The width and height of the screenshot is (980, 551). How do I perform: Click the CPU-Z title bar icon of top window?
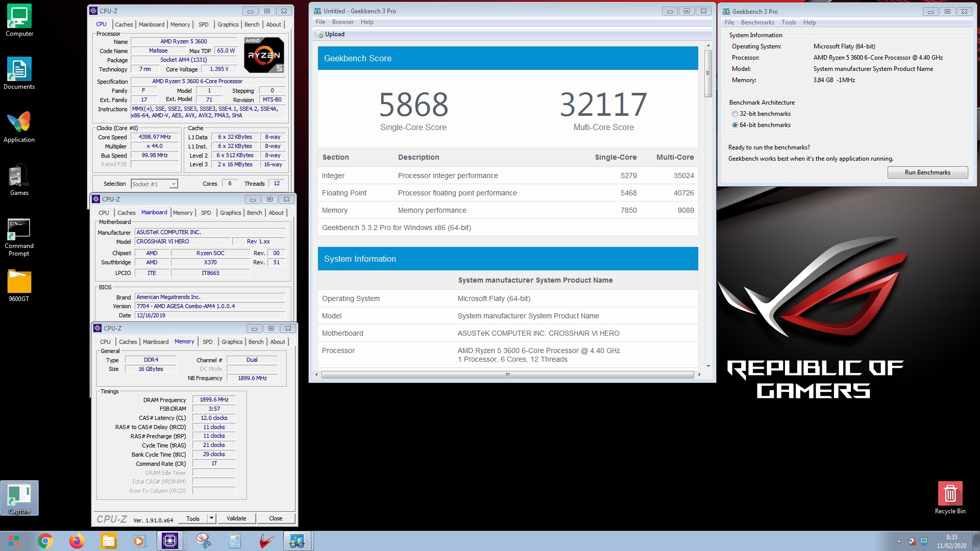point(94,11)
